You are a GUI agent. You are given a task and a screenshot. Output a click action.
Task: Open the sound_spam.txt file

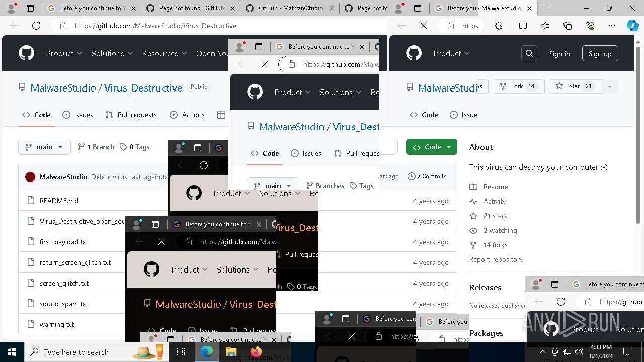click(64, 304)
